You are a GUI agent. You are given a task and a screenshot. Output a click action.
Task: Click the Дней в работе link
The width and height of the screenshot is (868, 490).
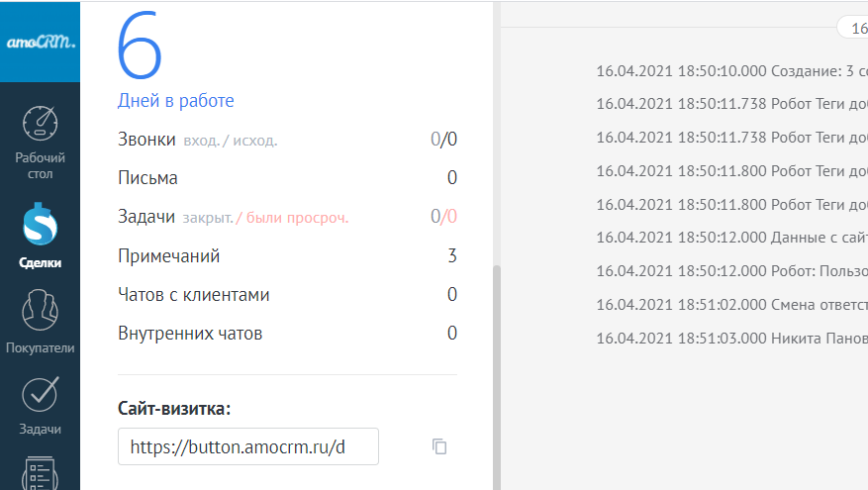click(x=175, y=101)
